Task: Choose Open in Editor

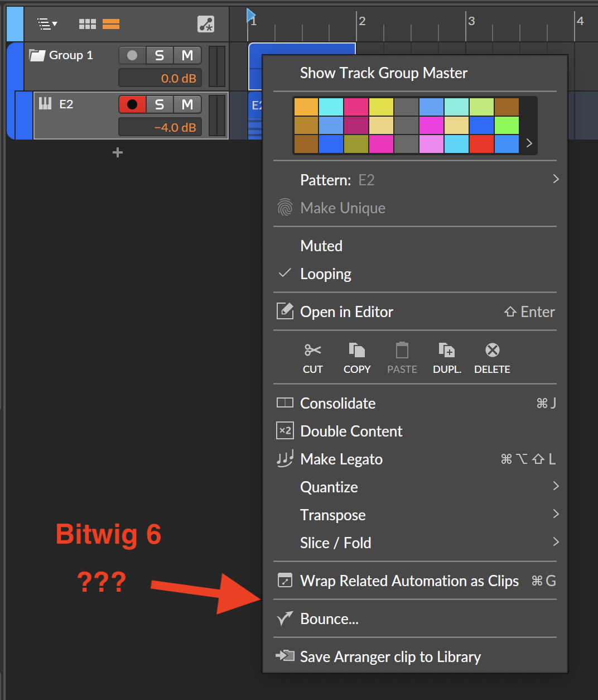Action: point(415,311)
